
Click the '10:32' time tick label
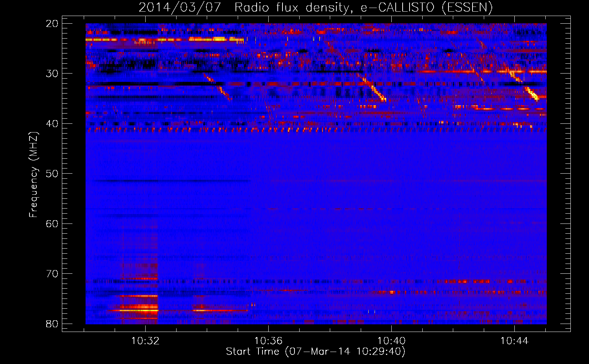145,341
